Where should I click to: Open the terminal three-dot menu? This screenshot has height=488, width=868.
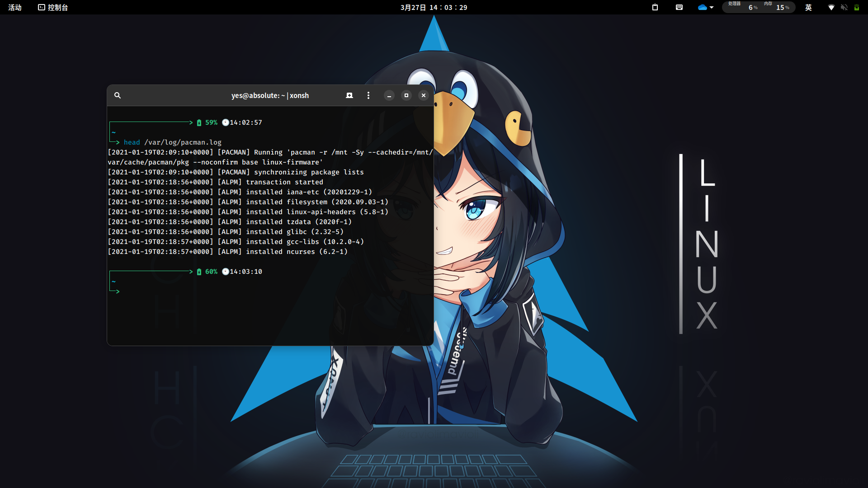[368, 95]
